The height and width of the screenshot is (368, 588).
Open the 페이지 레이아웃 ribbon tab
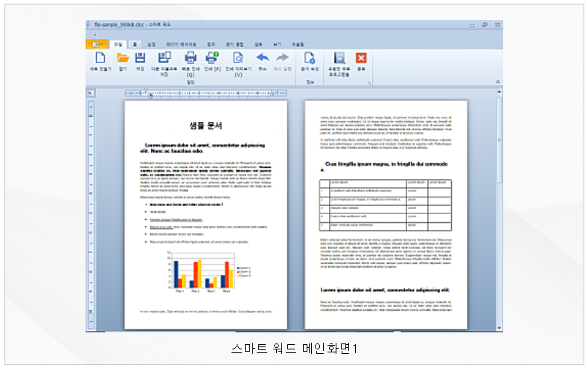181,45
